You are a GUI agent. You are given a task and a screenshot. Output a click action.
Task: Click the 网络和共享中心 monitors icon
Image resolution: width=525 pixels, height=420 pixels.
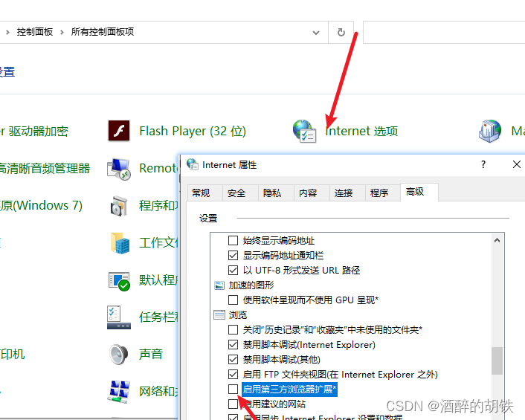click(119, 392)
